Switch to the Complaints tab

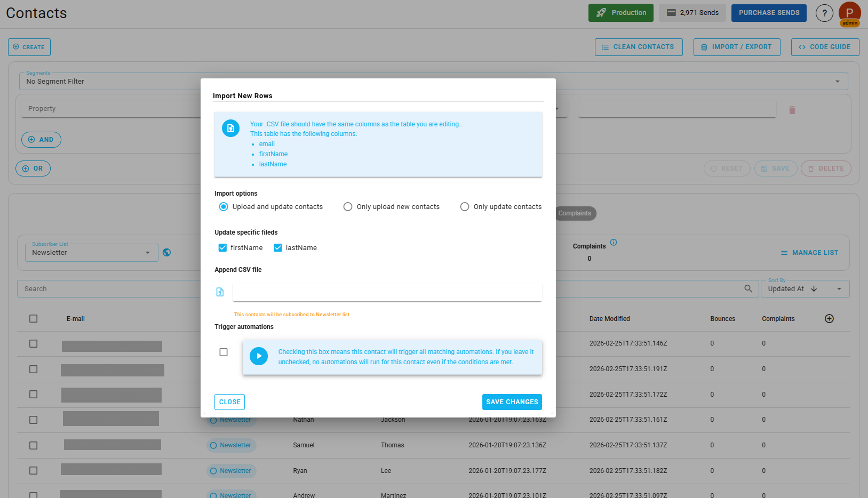point(575,213)
